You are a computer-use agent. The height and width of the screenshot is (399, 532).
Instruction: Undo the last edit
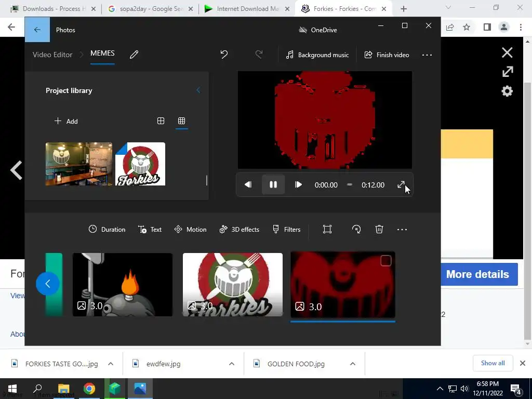[x=224, y=54]
